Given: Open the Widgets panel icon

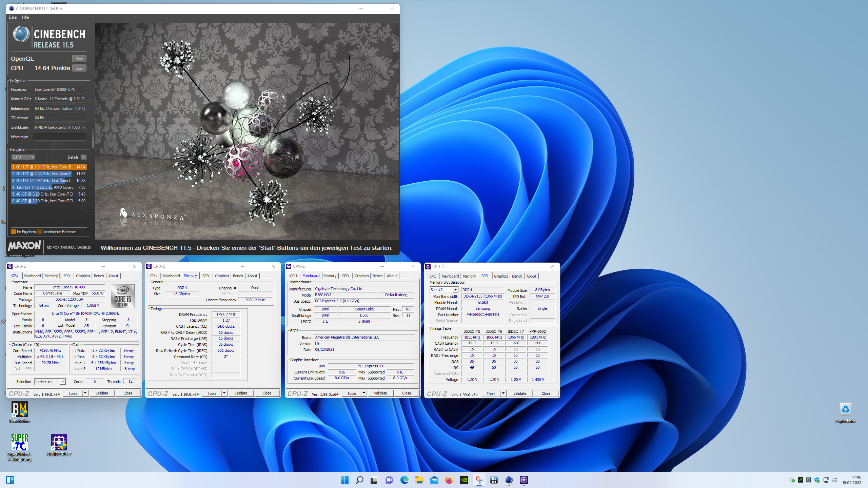Looking at the screenshot, I should pos(10,480).
